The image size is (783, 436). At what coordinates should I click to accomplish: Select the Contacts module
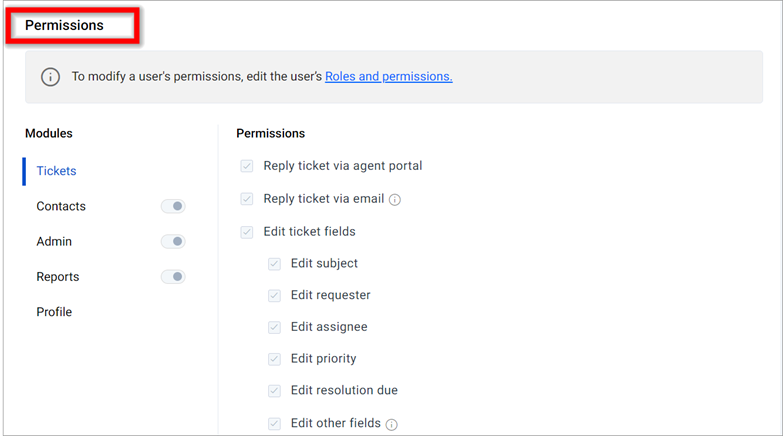tap(61, 206)
